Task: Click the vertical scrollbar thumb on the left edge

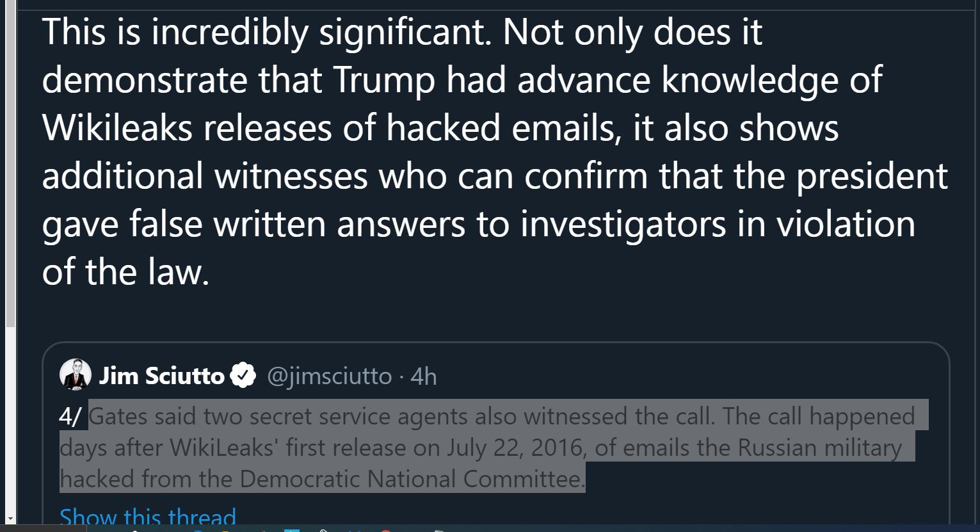Action: [10, 165]
